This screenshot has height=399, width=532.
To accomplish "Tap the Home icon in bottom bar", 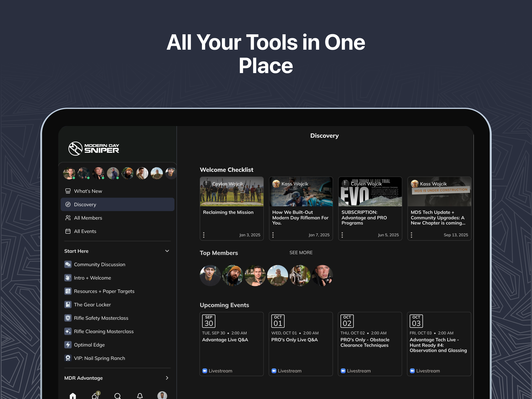I will [x=73, y=396].
